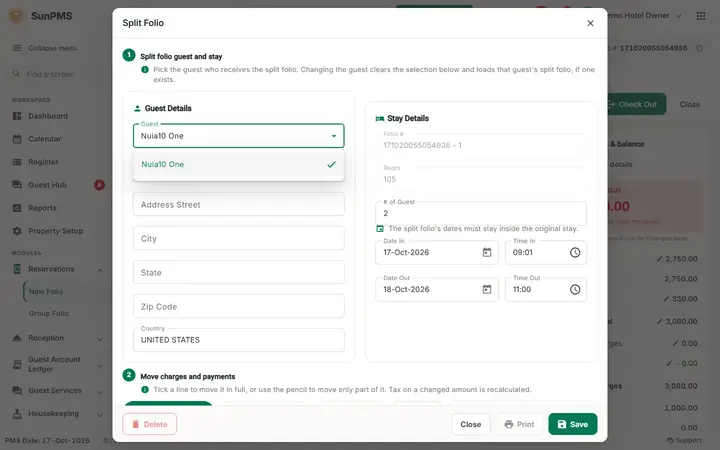Click the Time Out field 11:00
Screen dimensions: 720x450
click(546, 289)
